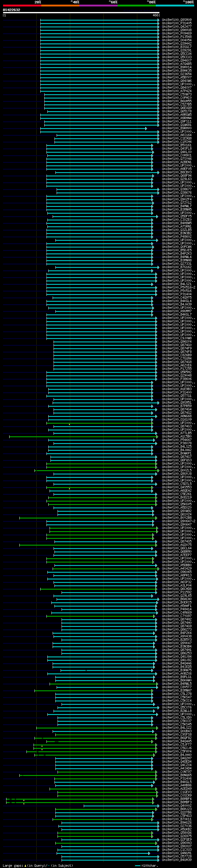197x868 pixels.
Task: Click hit label UniRef100_C5XW73
Action: 177,94
